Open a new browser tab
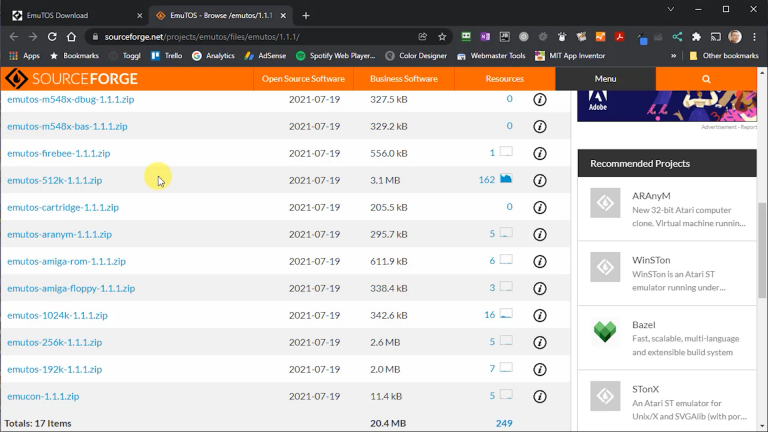 coord(306,16)
